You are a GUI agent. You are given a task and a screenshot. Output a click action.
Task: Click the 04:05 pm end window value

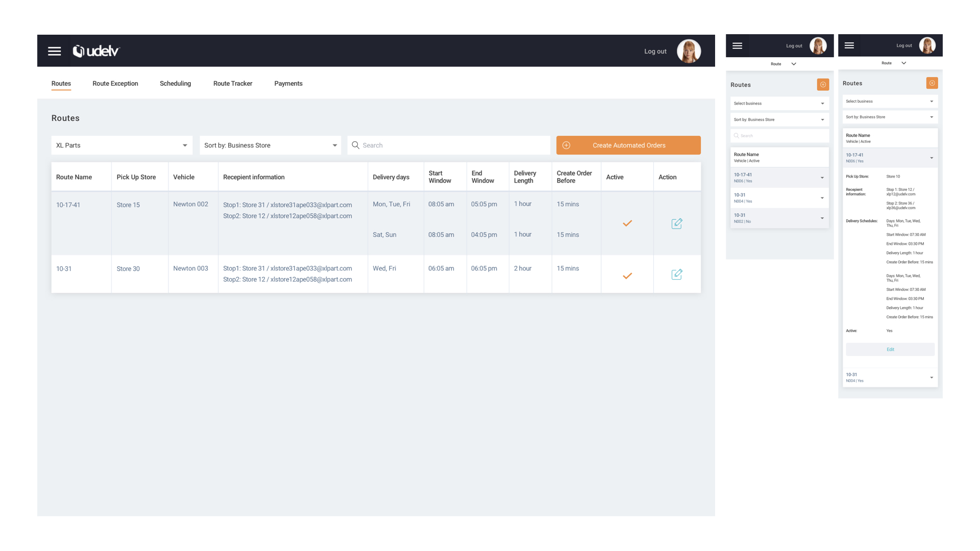click(484, 235)
